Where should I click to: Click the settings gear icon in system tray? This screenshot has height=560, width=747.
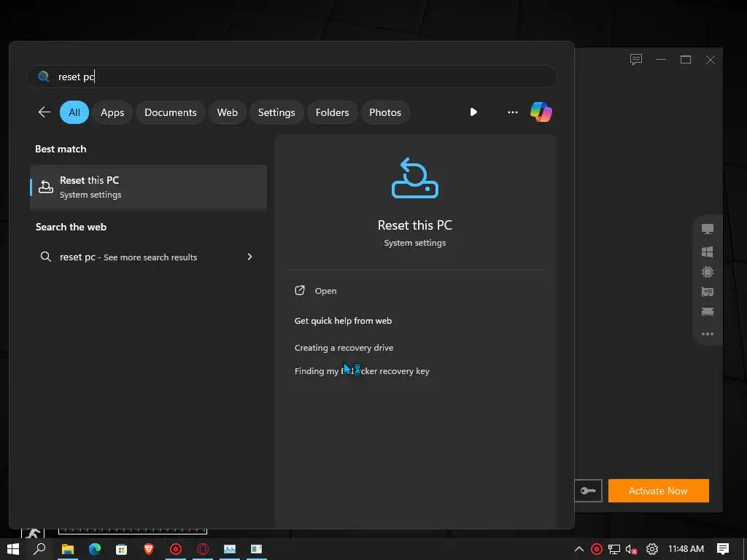[x=651, y=549]
